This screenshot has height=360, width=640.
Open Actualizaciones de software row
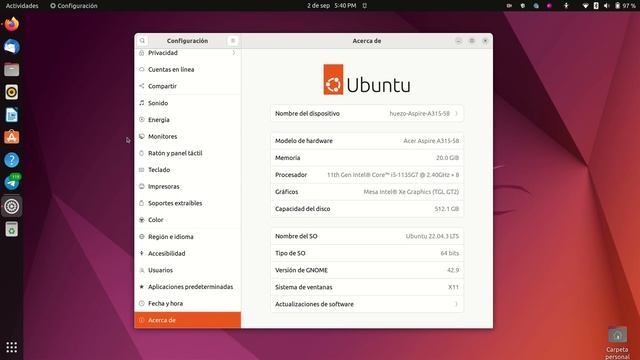pyautogui.click(x=367, y=304)
